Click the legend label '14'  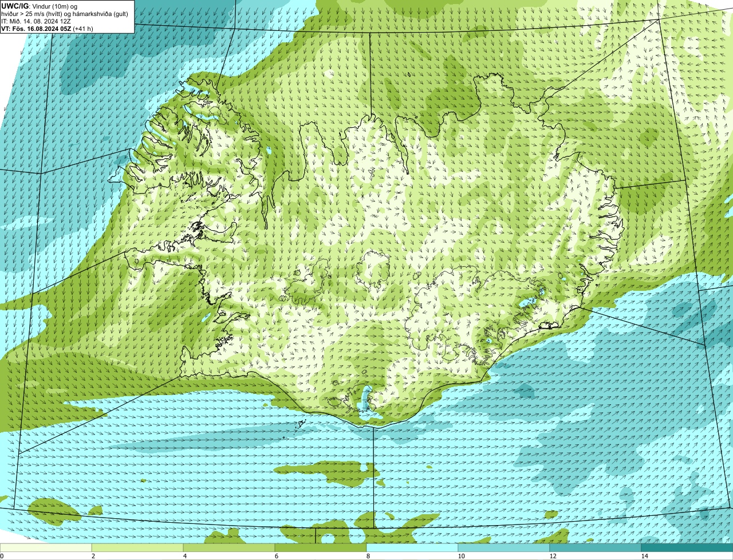pos(644,556)
